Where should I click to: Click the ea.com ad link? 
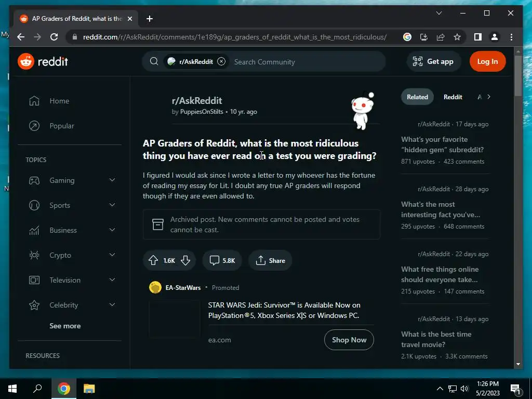coord(220,340)
